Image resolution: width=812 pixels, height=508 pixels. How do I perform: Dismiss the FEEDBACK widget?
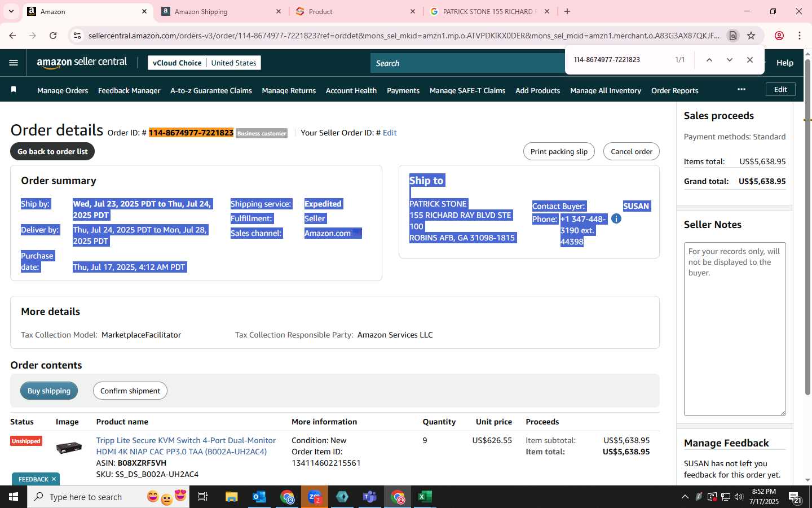tap(54, 479)
